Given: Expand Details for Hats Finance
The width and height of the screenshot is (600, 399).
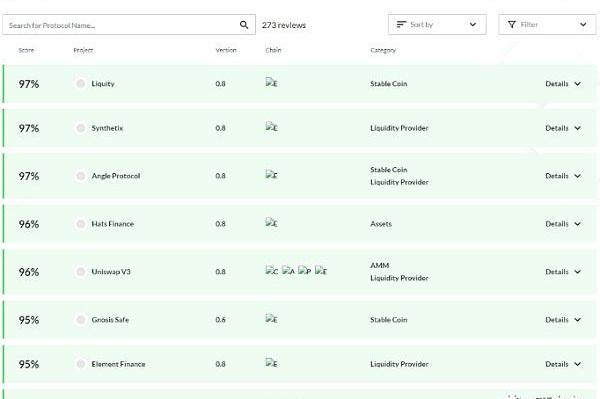Looking at the screenshot, I should pyautogui.click(x=563, y=224).
